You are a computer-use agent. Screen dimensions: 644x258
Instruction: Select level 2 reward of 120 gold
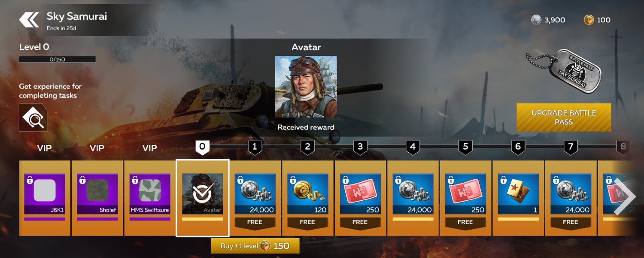point(307,197)
